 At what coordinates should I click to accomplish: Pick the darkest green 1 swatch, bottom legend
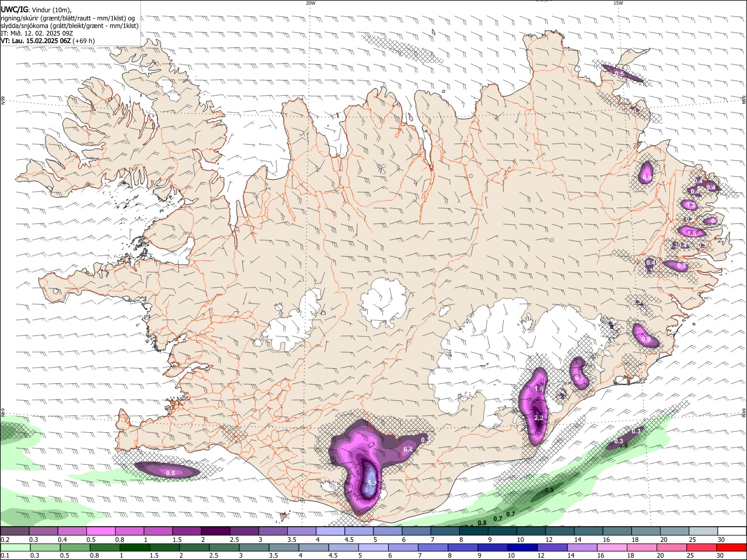134,547
